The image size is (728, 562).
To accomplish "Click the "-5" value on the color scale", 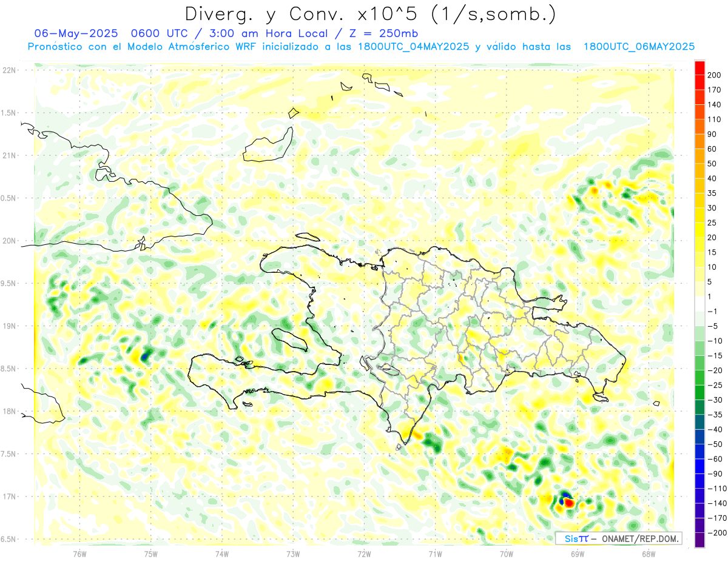I will (x=712, y=326).
